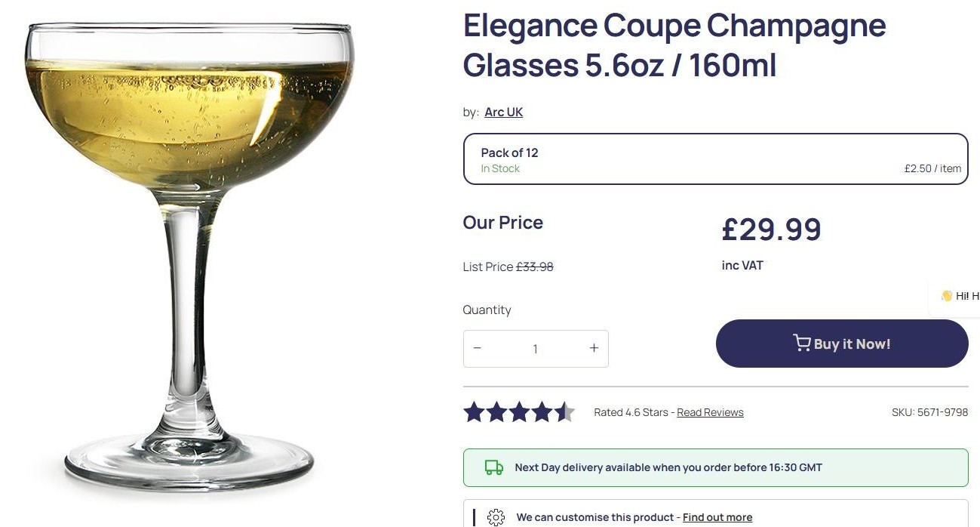Open the Arc UK brand link
The height and width of the screenshot is (527, 980).
pos(503,112)
